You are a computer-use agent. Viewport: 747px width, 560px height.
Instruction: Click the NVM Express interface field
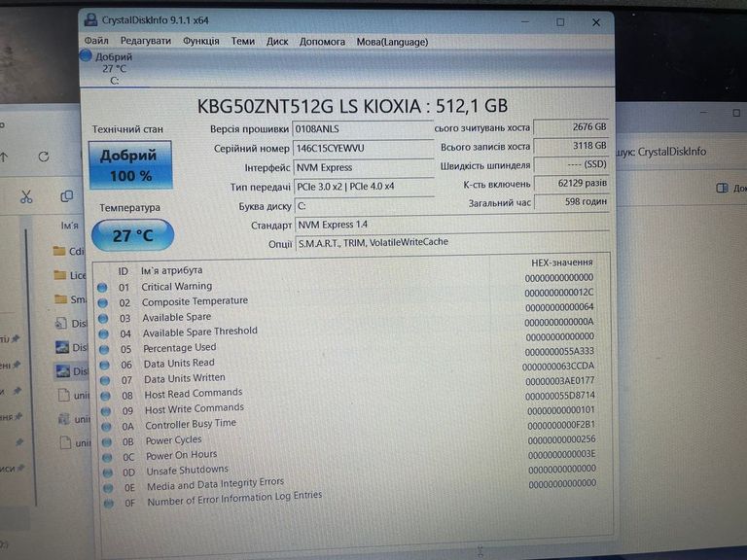[x=363, y=167]
